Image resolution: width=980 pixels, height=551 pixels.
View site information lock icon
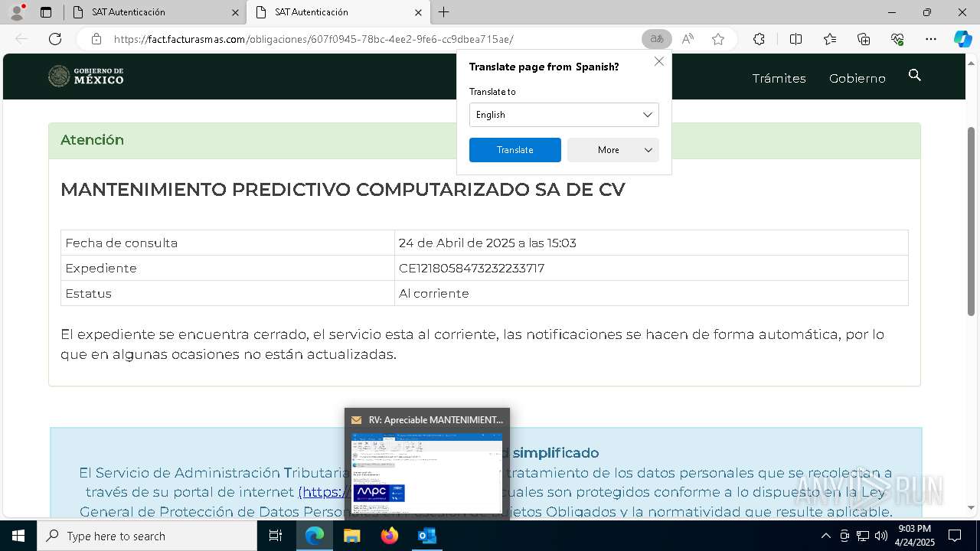(x=96, y=39)
